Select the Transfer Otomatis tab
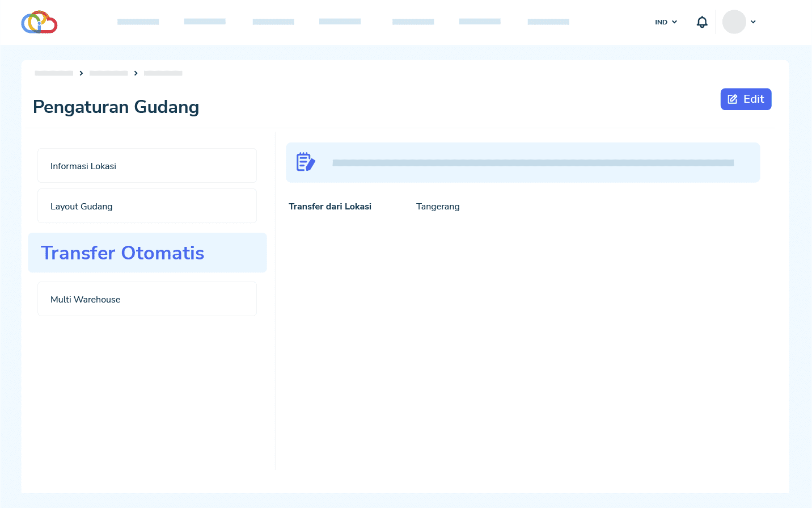The height and width of the screenshot is (508, 812). pos(147,253)
